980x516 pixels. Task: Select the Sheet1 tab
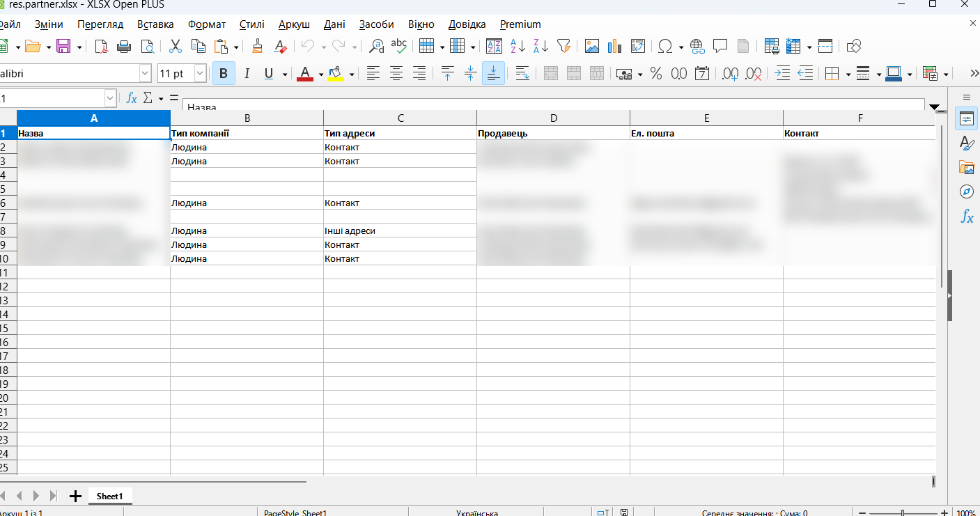point(110,496)
